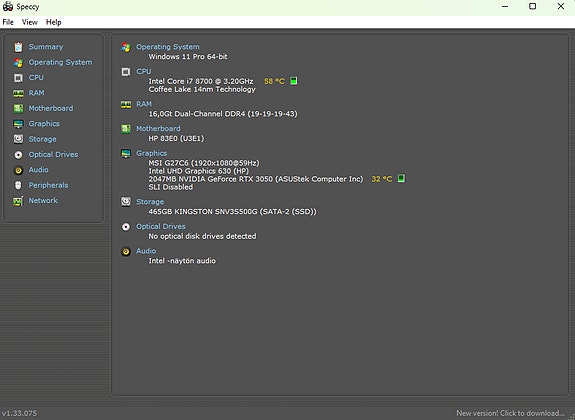
Task: Go to the Network section
Action: click(43, 201)
